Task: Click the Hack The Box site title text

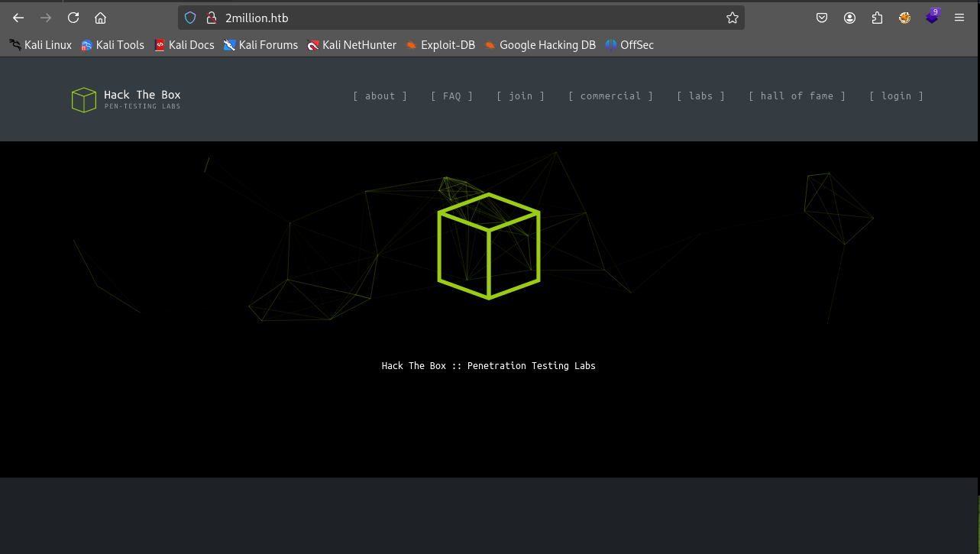Action: pos(142,95)
